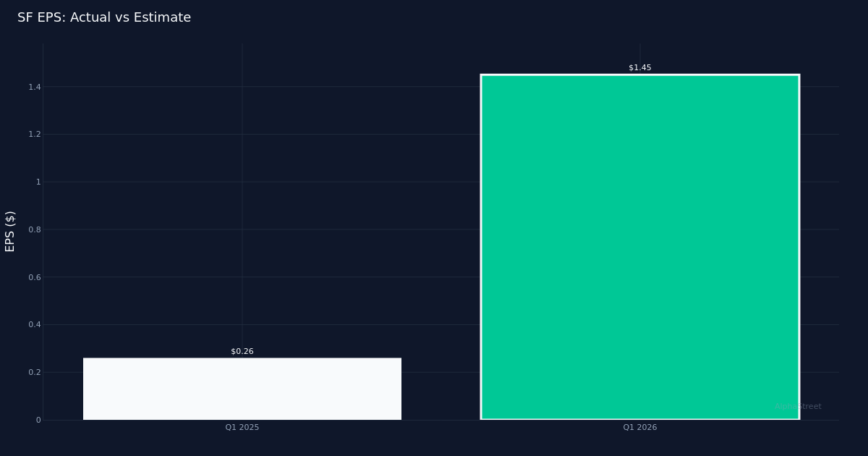Click the 0.8 tick label on the y-axis

click(34, 229)
